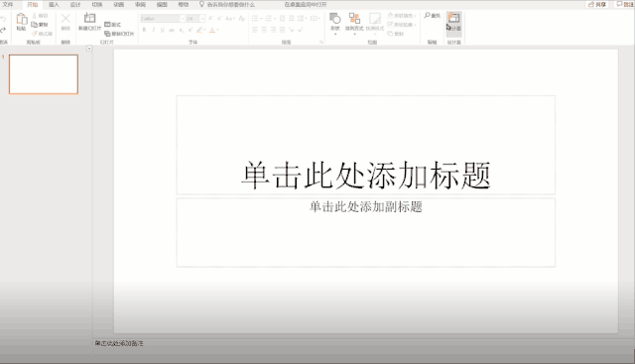Toggle Superscript formatting

[190, 30]
